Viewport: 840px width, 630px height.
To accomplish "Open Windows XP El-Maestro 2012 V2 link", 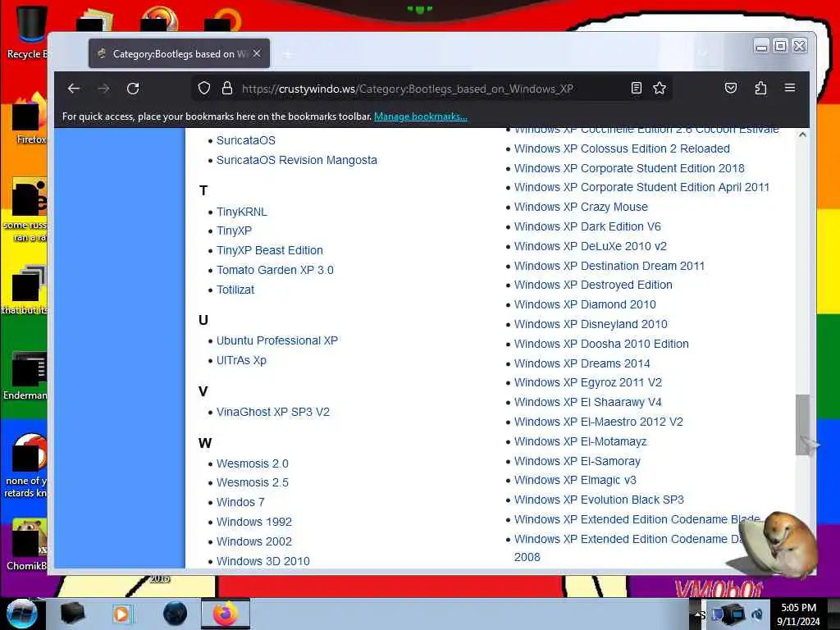I will tap(599, 422).
